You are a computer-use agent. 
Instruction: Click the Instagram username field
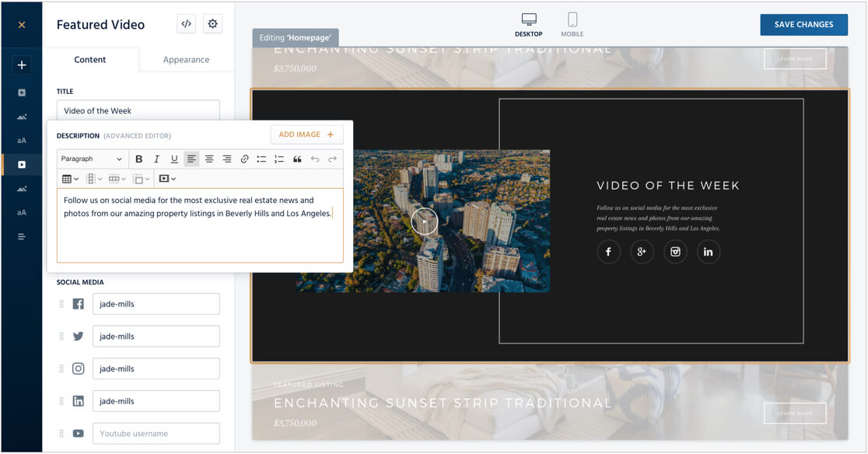tap(156, 368)
